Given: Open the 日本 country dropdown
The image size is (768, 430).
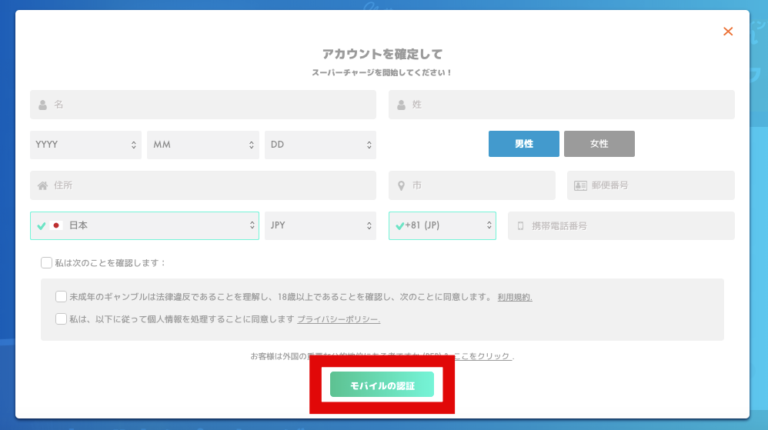Looking at the screenshot, I should pyautogui.click(x=144, y=226).
